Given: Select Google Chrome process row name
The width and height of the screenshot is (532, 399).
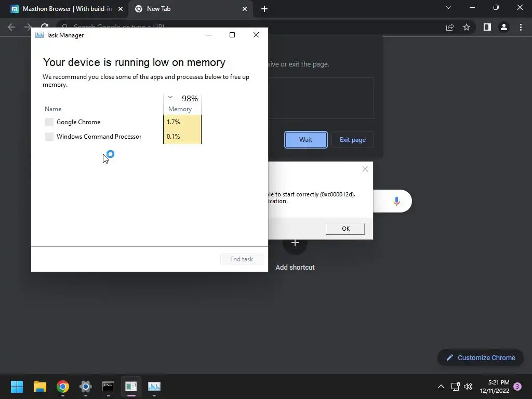Looking at the screenshot, I should (78, 122).
